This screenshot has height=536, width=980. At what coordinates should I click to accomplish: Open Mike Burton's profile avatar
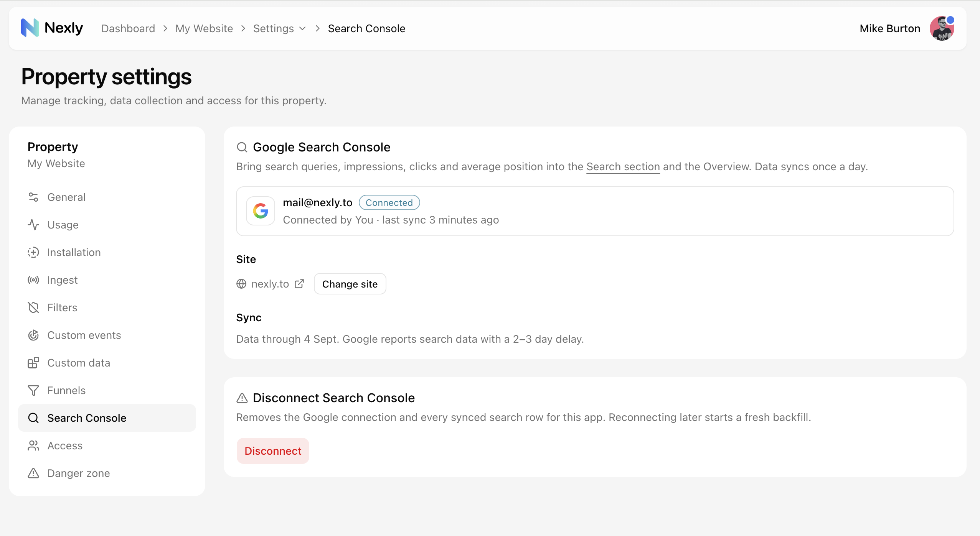point(942,28)
